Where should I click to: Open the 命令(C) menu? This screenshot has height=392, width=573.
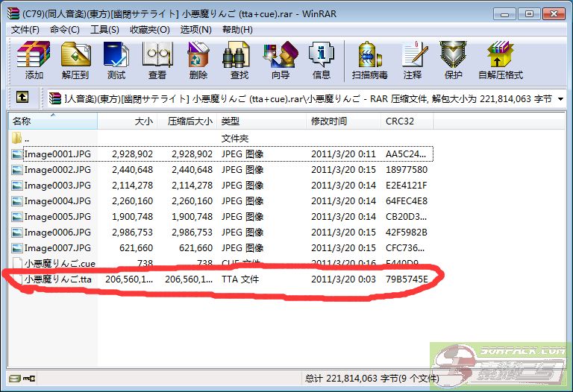coord(65,30)
